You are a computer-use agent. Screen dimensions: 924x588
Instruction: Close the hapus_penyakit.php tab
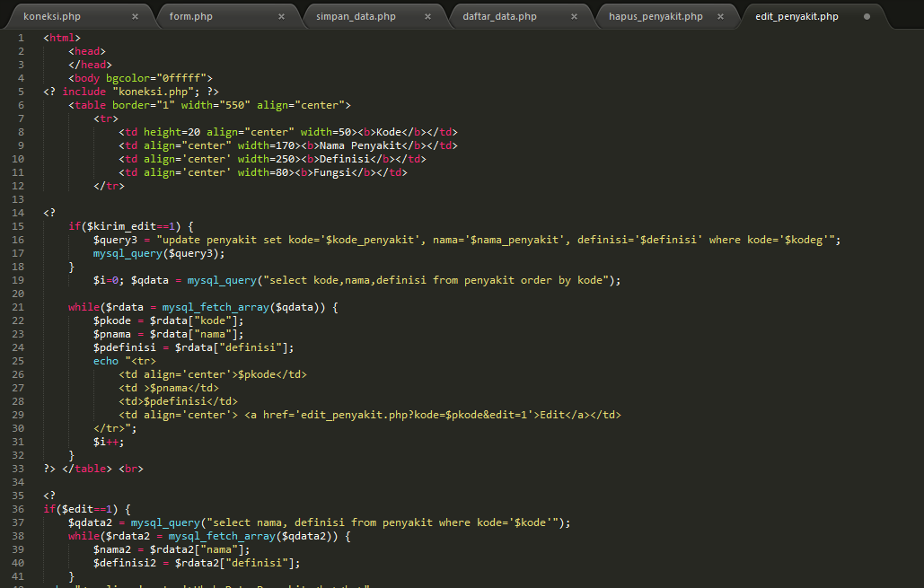(720, 15)
